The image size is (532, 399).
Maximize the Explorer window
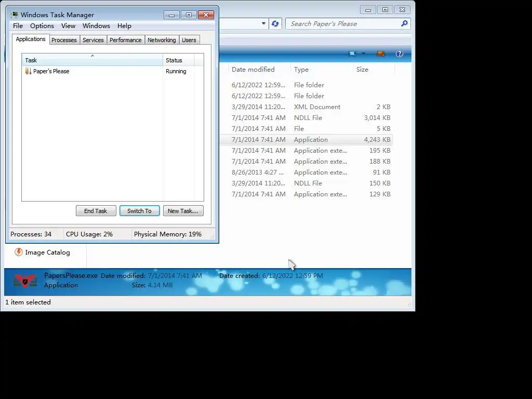[x=385, y=10]
